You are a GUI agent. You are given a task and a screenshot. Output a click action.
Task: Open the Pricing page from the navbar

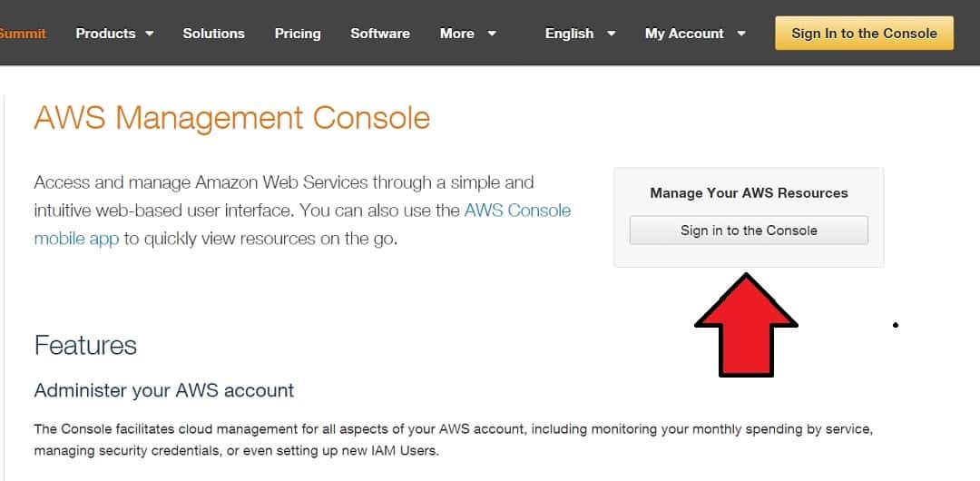coord(298,34)
